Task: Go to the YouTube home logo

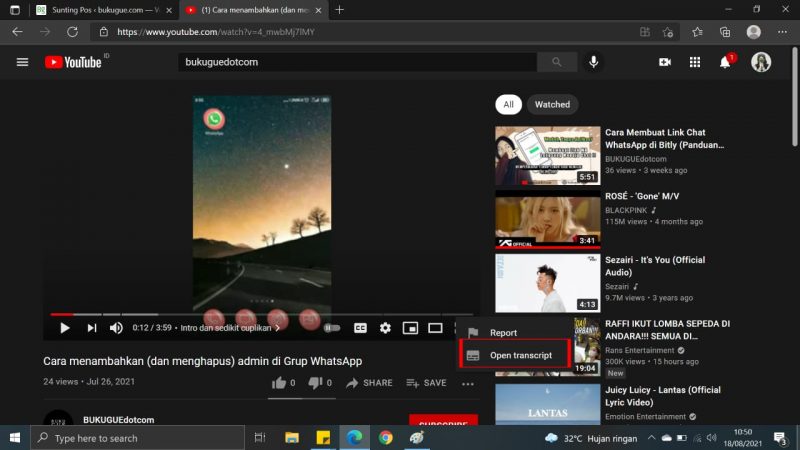Action: (73, 62)
